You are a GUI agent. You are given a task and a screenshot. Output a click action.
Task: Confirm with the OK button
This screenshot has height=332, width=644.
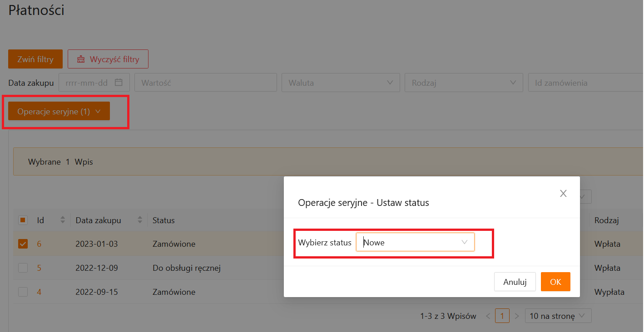(x=555, y=282)
